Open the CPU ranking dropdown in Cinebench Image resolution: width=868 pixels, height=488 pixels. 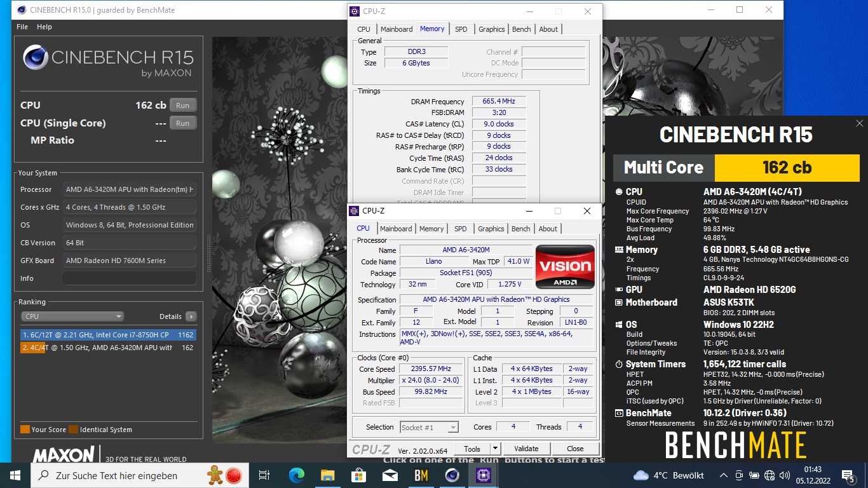click(x=72, y=316)
